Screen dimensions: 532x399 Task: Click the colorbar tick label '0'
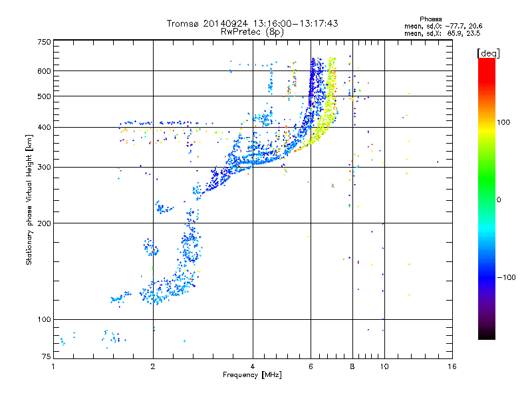(499, 200)
